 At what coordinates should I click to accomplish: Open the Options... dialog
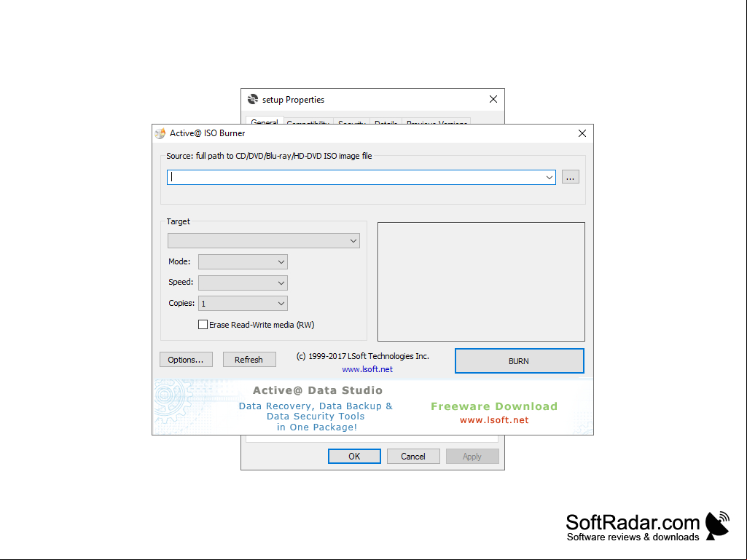186,360
